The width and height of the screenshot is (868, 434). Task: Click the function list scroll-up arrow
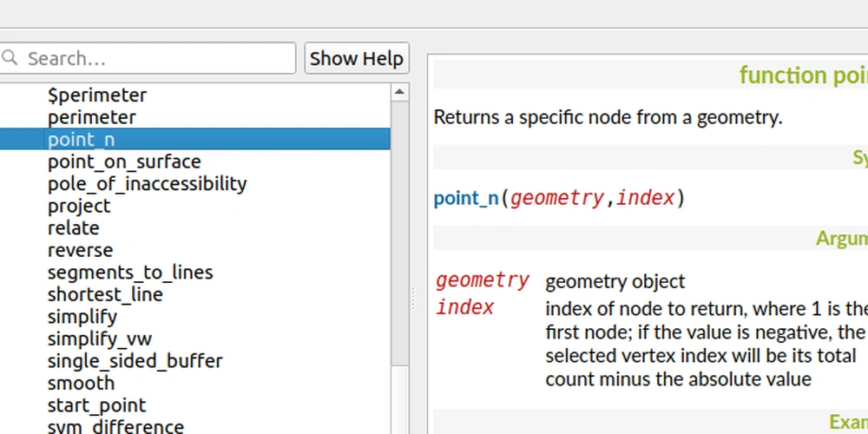(x=399, y=92)
